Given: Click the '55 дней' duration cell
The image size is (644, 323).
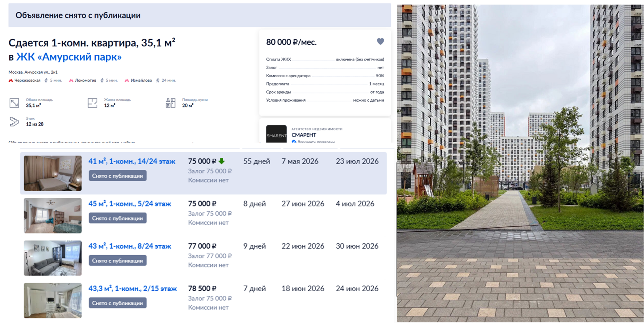Looking at the screenshot, I should [256, 161].
